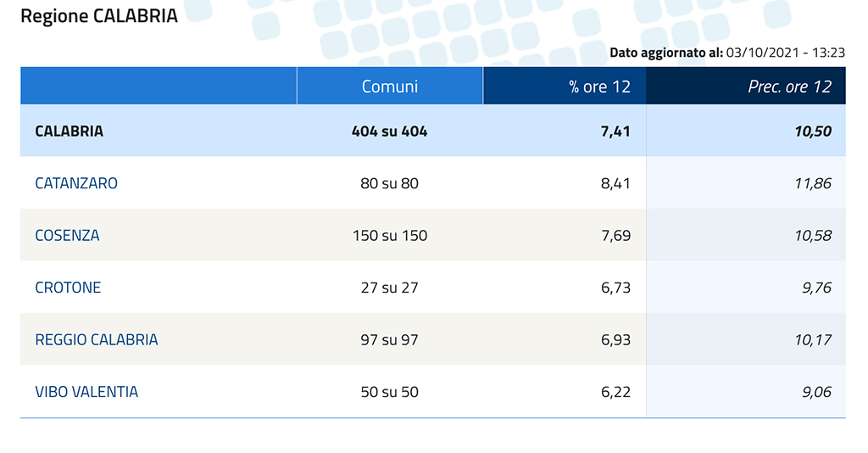Screen dimensions: 868x453
Task: Open the COSENZA province link
Action: [x=67, y=236]
